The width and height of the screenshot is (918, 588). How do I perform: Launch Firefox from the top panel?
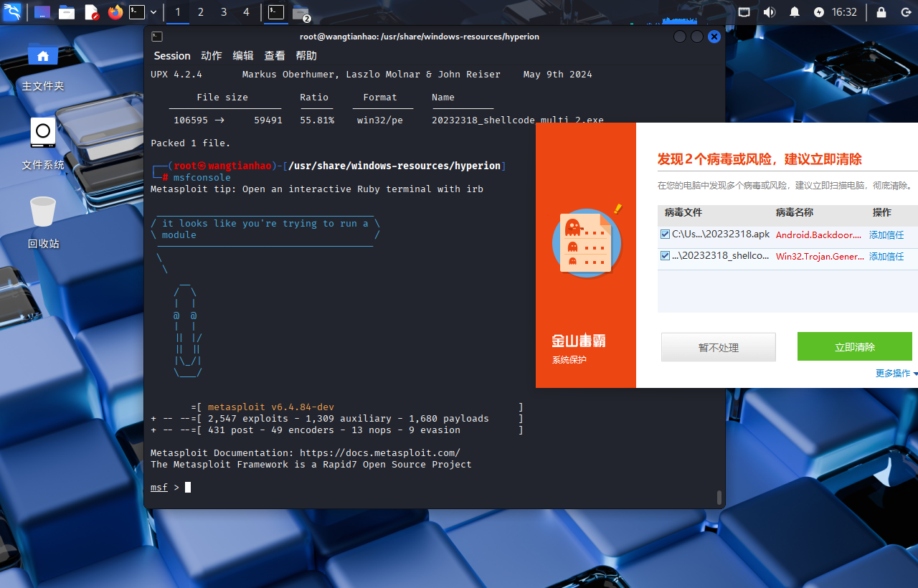click(x=115, y=12)
